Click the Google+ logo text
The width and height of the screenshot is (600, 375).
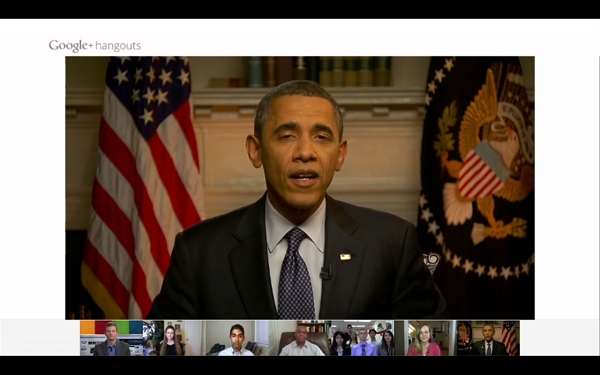click(x=71, y=46)
